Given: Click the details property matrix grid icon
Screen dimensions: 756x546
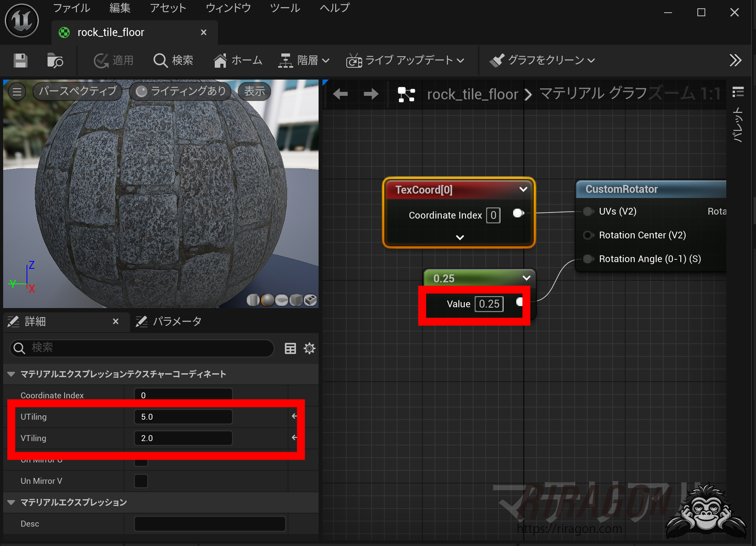Looking at the screenshot, I should pos(290,348).
